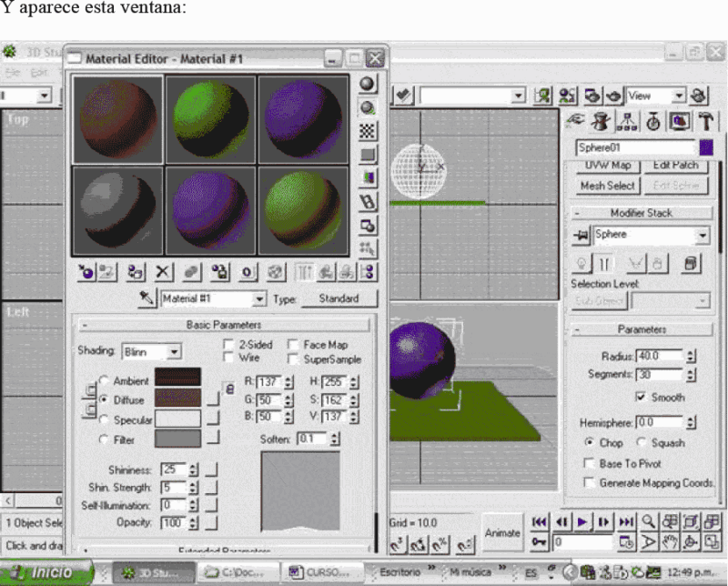This screenshot has width=728, height=586.
Task: Open the named selection sets dropdown
Action: click(518, 96)
